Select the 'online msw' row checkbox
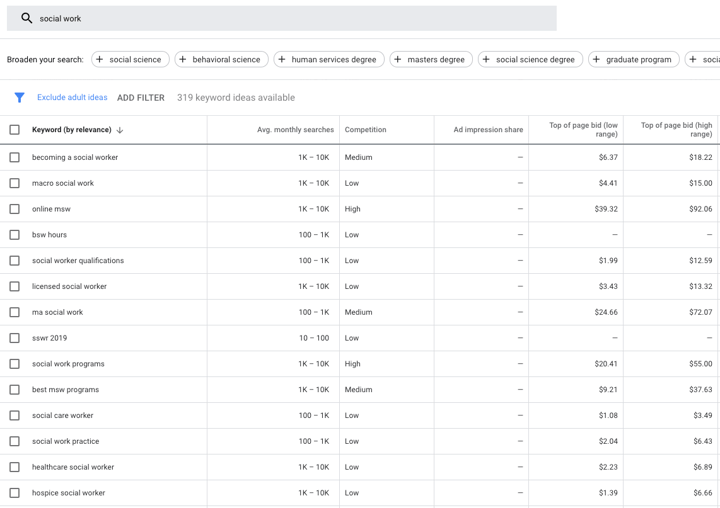The width and height of the screenshot is (720, 508). [x=15, y=209]
